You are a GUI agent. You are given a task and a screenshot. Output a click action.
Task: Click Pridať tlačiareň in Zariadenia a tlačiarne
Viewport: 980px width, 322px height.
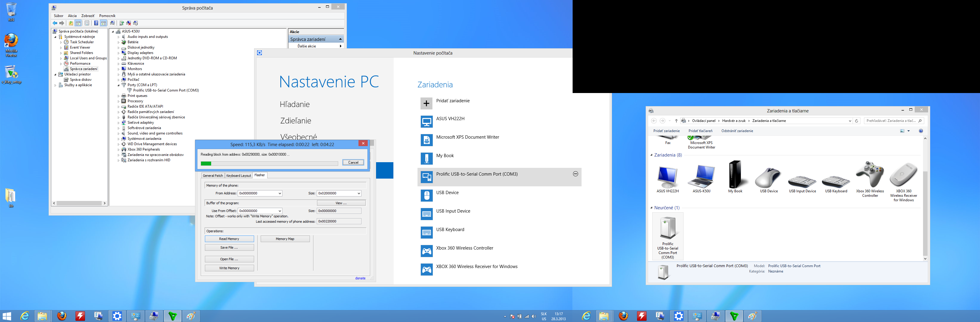tap(700, 131)
